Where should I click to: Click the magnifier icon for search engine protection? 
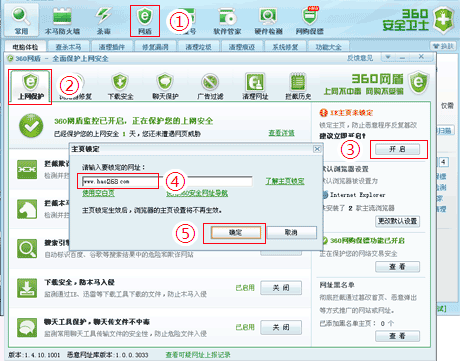click(x=27, y=249)
